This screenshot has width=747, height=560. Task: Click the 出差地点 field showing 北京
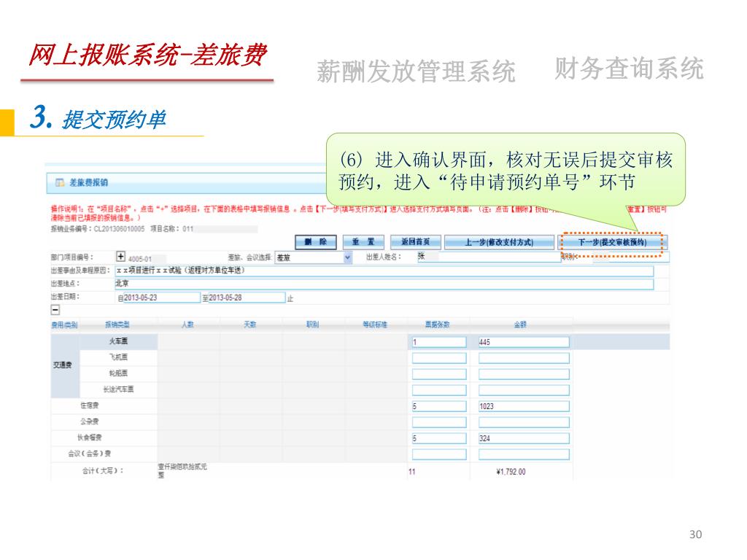pos(384,284)
